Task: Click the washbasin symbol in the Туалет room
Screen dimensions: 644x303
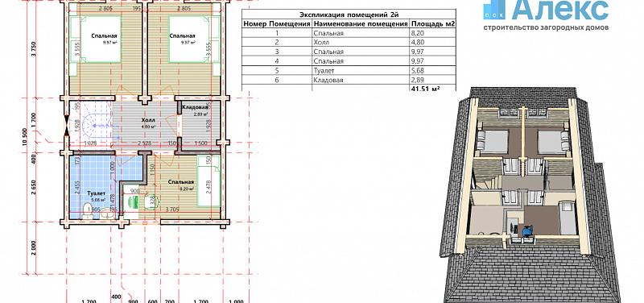Action: pos(108,213)
